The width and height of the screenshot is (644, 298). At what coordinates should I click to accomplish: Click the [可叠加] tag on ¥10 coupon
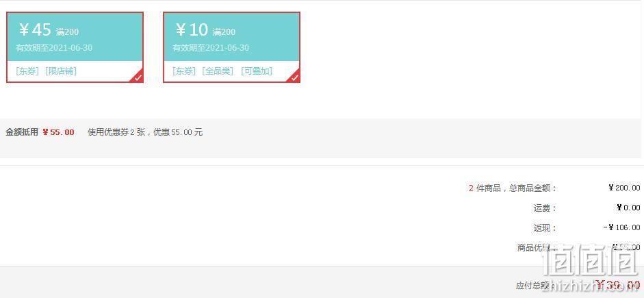pyautogui.click(x=257, y=71)
